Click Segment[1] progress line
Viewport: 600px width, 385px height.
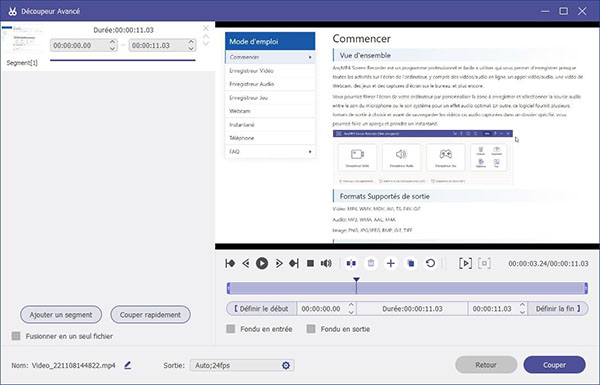tap(122, 60)
